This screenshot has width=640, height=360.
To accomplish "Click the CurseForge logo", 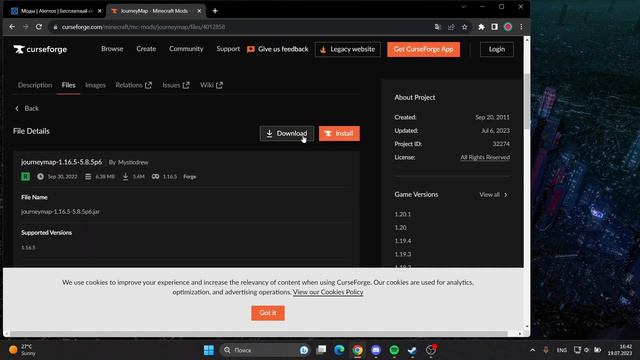I will point(40,49).
